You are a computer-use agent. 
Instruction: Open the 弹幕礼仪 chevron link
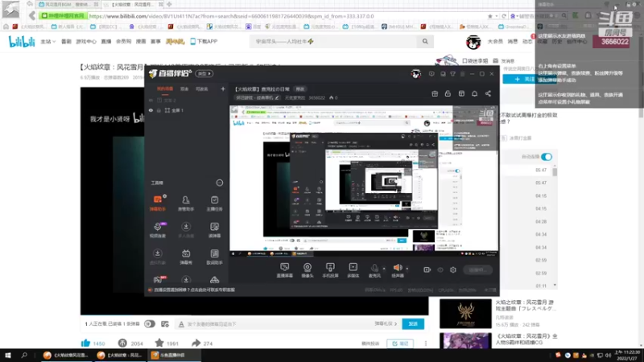[x=386, y=324]
